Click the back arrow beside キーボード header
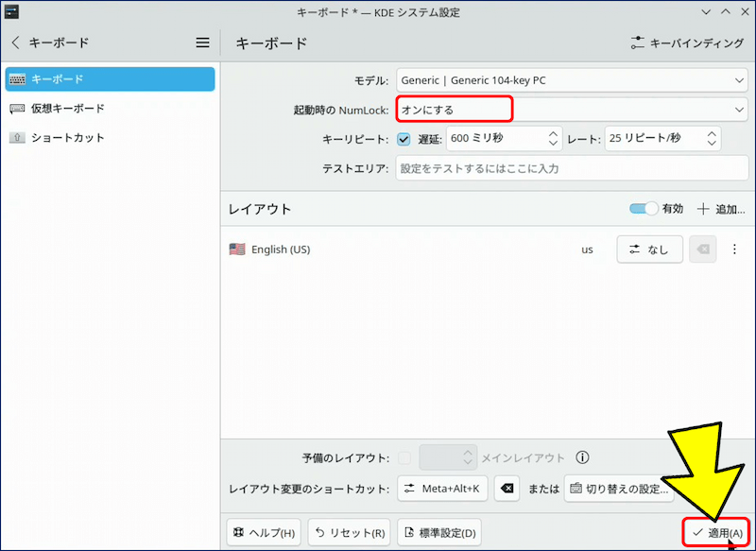The height and width of the screenshot is (551, 756). (15, 43)
